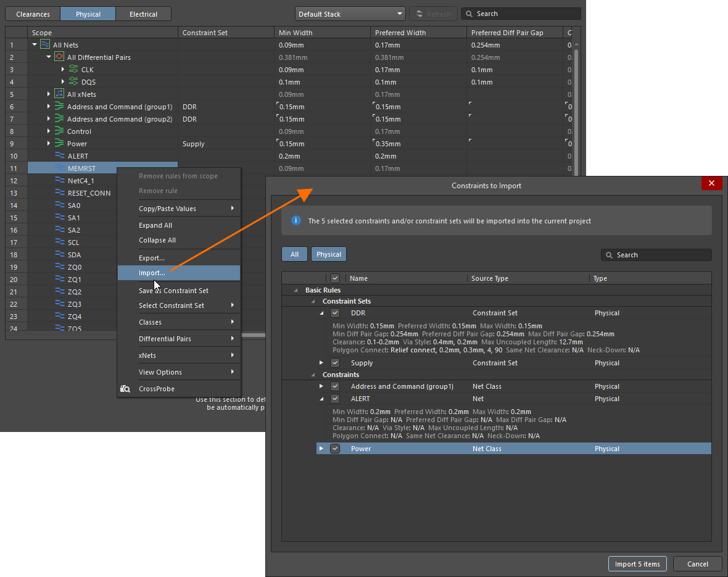Click the All Nets icon in row 1

click(x=45, y=44)
